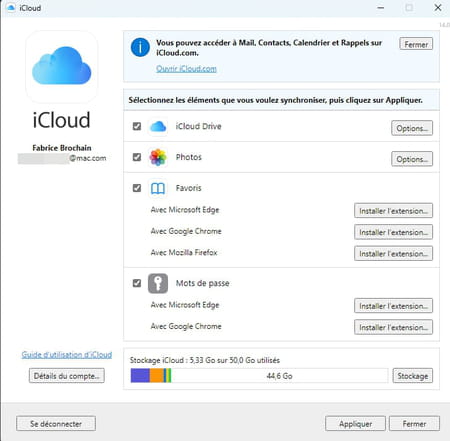
Task: Click the Mots de passe label
Action: point(202,283)
